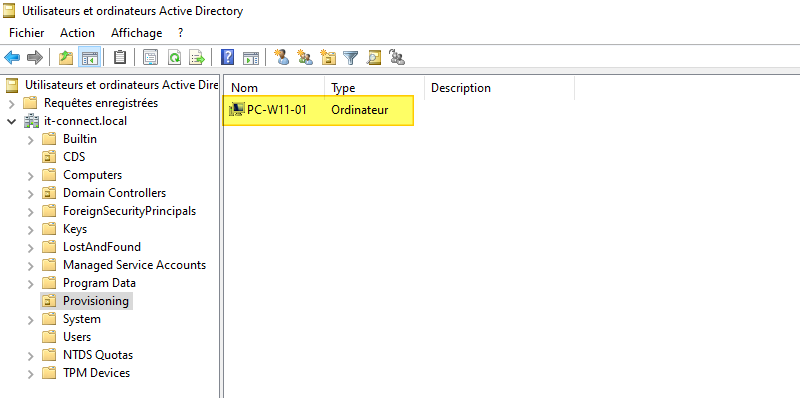Open the Action menu
Viewport: 800px width, 398px height.
[78, 33]
